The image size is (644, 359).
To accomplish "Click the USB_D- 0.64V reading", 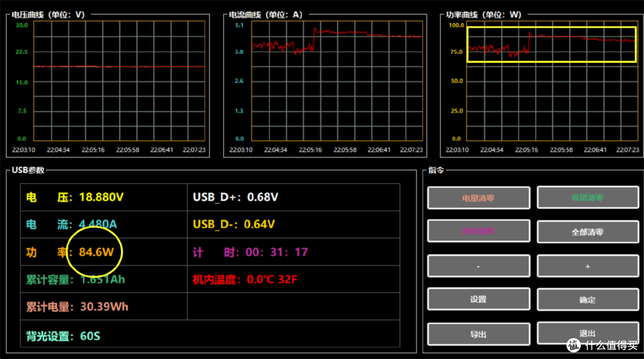I will [x=234, y=224].
